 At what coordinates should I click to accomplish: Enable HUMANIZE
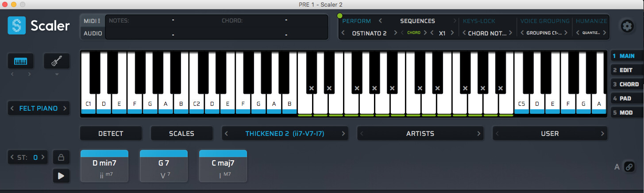pyautogui.click(x=591, y=21)
